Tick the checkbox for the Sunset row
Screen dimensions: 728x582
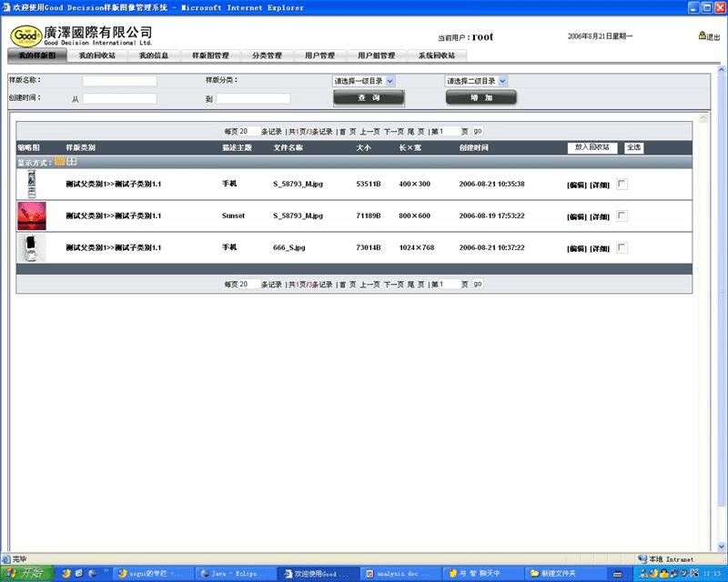622,216
